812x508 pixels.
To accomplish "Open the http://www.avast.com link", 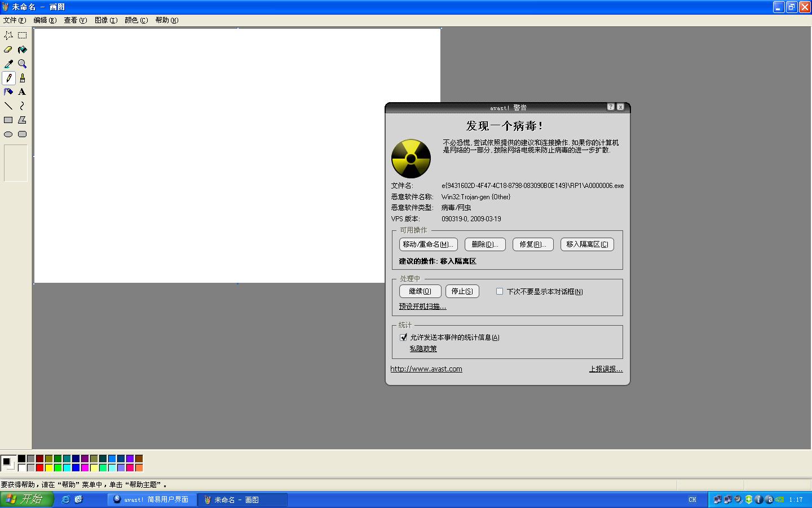I will (426, 369).
